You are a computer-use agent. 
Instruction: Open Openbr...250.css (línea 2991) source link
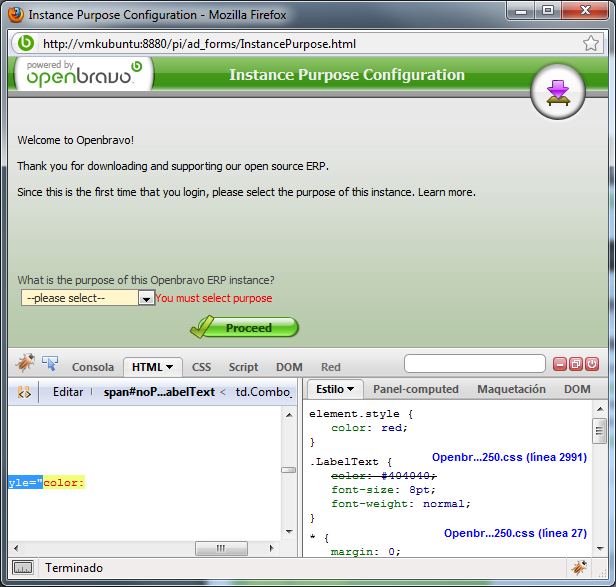(509, 457)
